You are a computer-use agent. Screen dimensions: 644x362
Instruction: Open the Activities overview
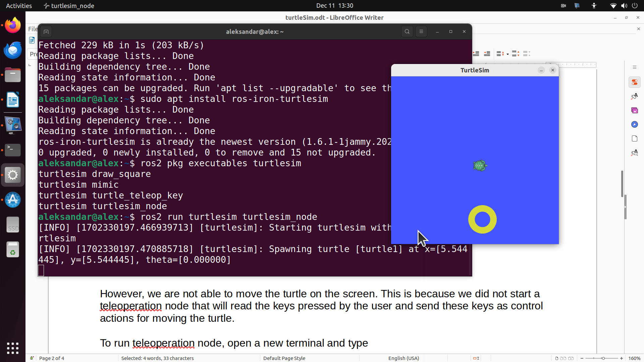click(19, 6)
